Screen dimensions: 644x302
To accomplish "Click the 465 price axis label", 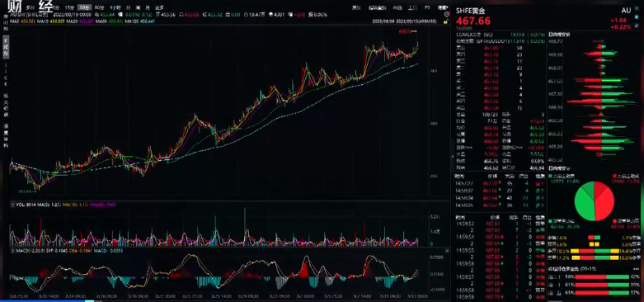I will coord(433,71).
